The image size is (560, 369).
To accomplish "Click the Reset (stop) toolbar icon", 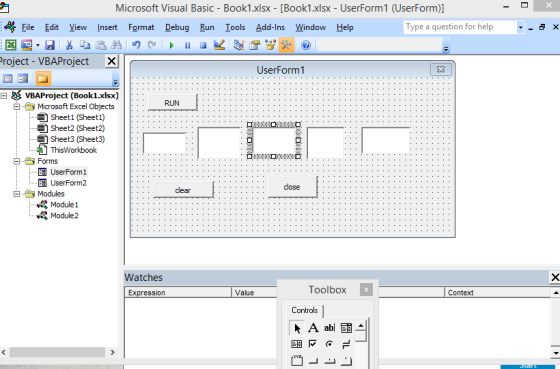I will click(x=203, y=45).
